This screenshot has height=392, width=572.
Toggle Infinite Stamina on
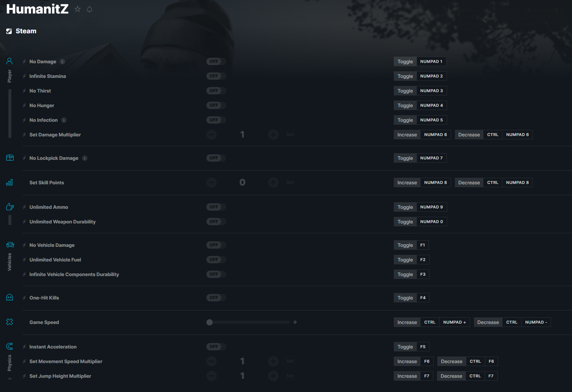tap(216, 76)
